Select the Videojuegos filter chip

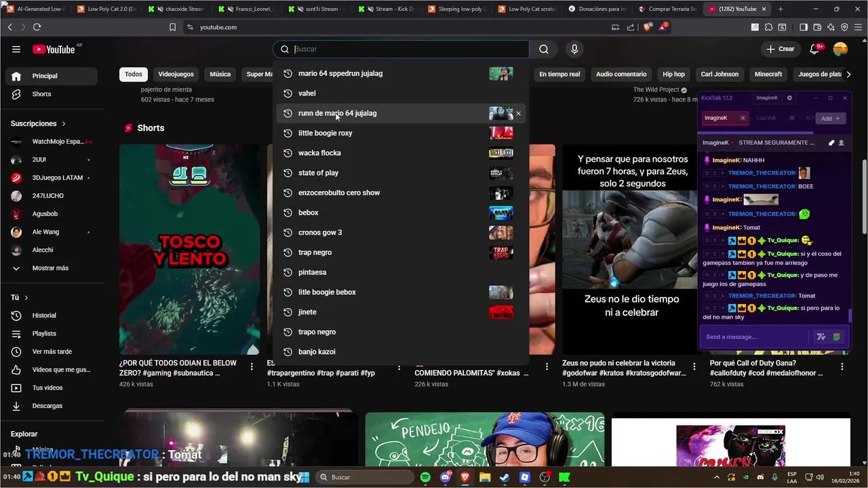click(176, 74)
